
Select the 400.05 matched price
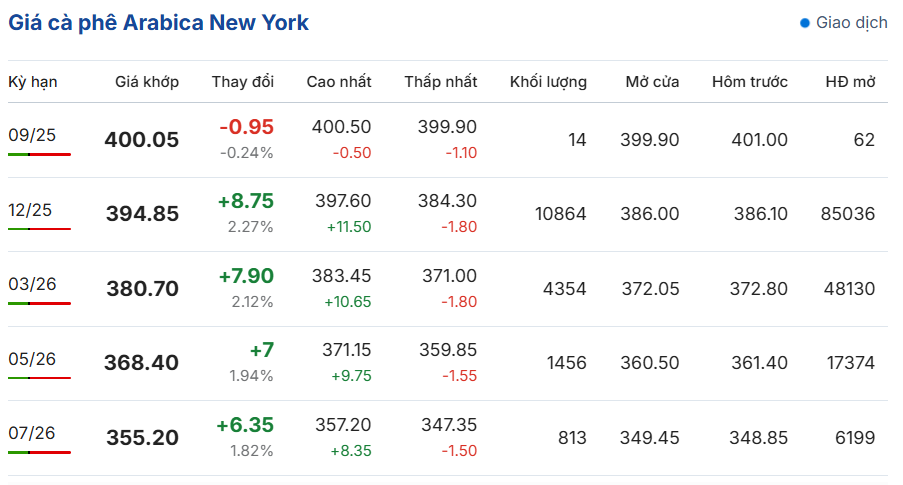142,140
